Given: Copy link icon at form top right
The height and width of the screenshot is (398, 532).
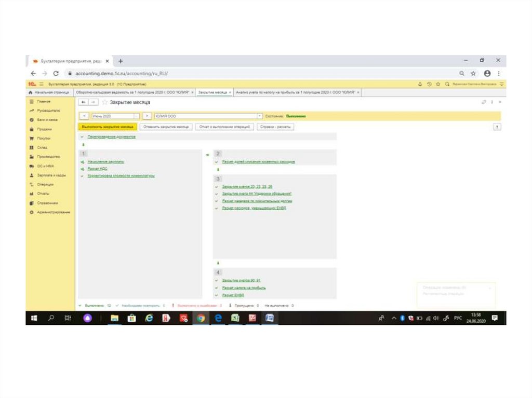Looking at the screenshot, I should point(484,103).
